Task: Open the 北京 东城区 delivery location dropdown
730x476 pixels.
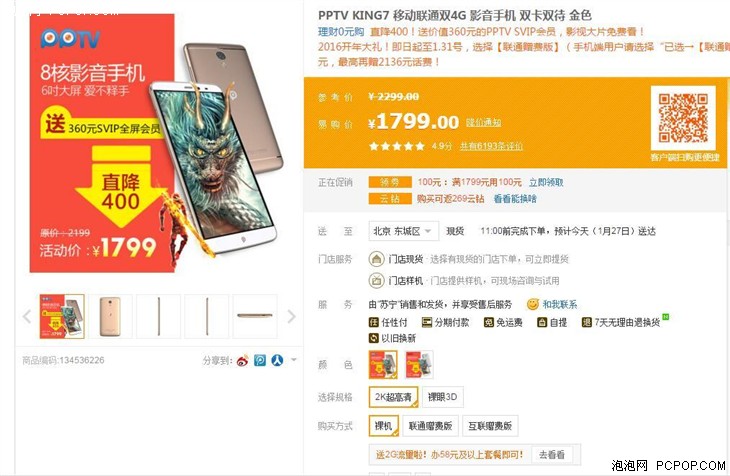Action: (x=403, y=231)
